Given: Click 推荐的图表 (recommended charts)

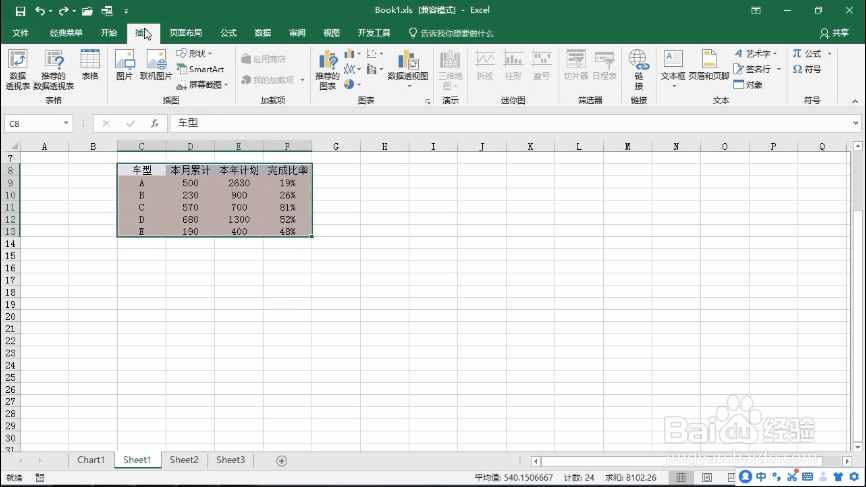Looking at the screenshot, I should [328, 70].
